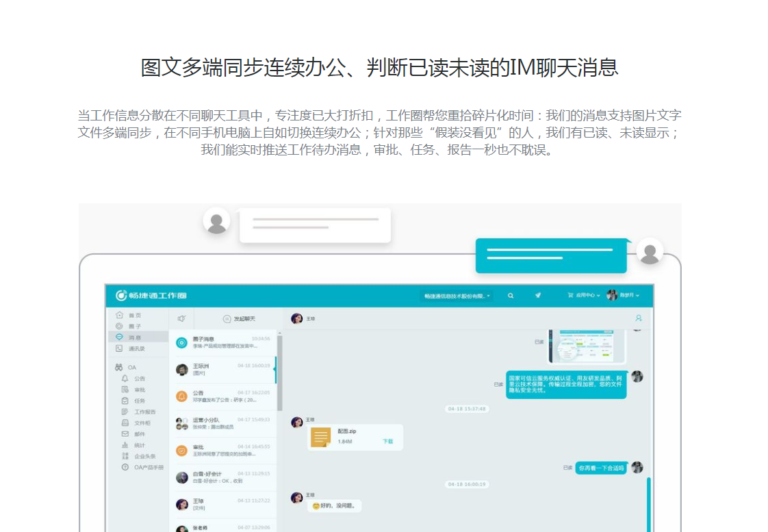Open the company selector dropdown in header

click(x=457, y=296)
